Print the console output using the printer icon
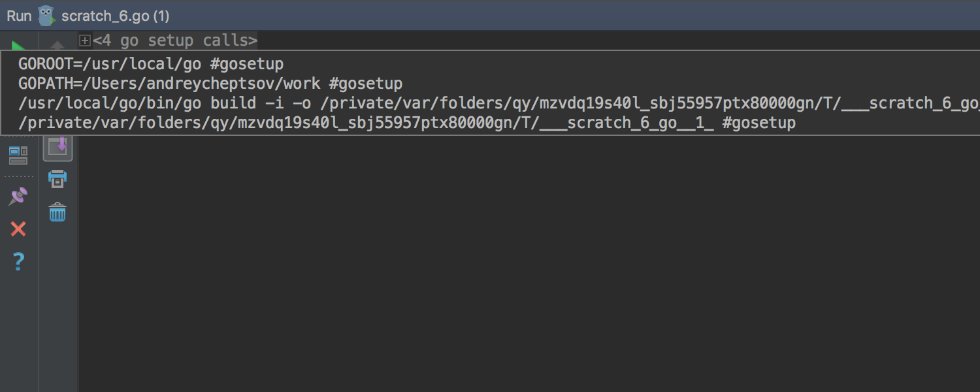Screen dimensions: 980x392 click(57, 178)
